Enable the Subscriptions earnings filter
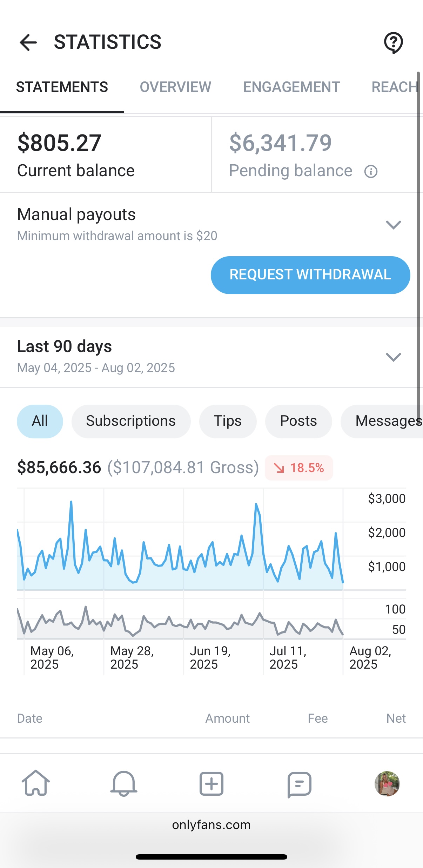Screen dimensions: 423x868 pyautogui.click(x=131, y=421)
